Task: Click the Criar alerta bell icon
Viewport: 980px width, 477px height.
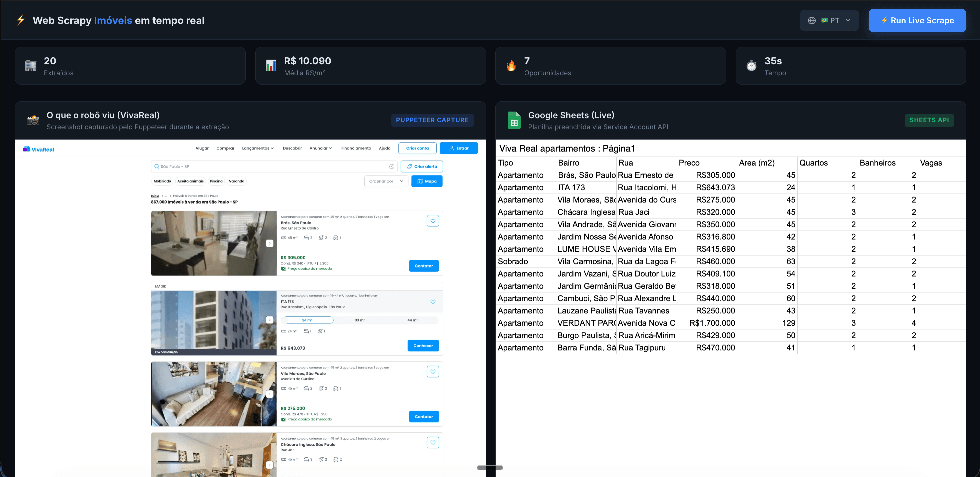Action: [410, 167]
